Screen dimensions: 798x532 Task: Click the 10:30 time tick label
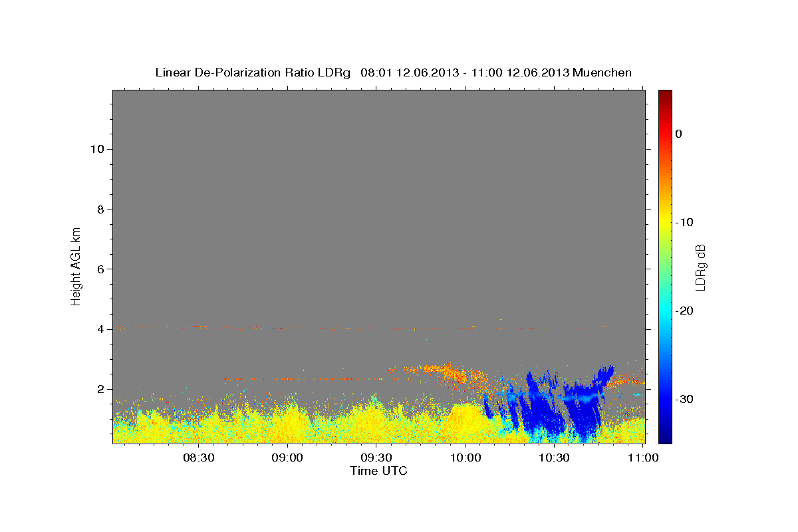(x=553, y=458)
